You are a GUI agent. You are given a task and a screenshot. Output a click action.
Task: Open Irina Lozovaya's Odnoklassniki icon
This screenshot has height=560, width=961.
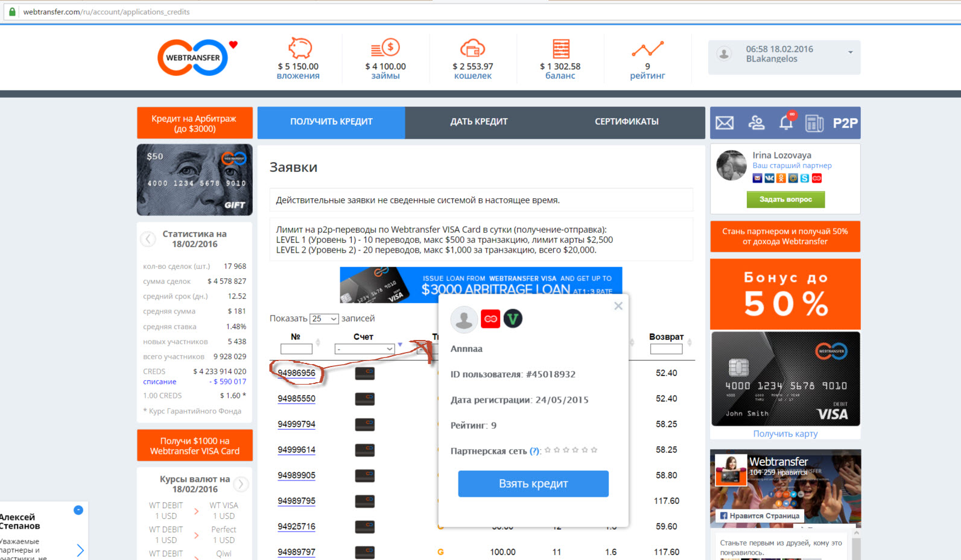[x=781, y=178]
